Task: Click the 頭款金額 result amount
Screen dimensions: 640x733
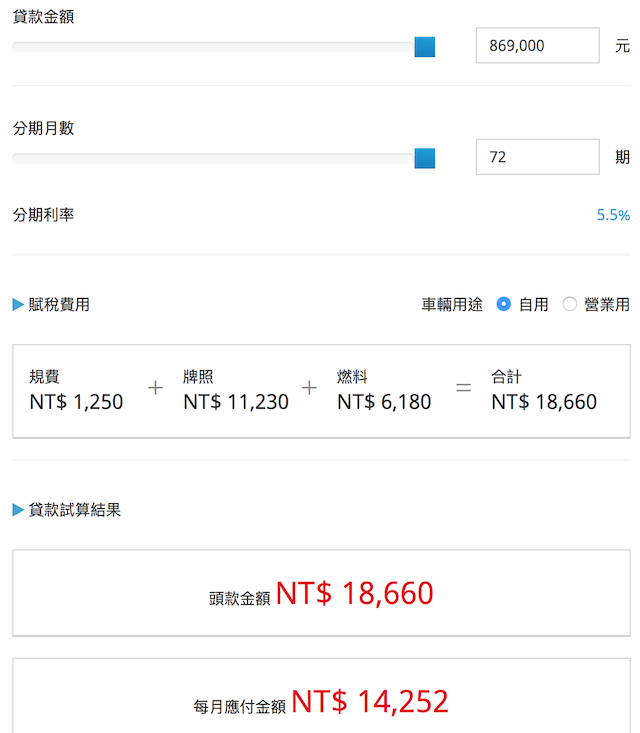Action: coord(355,593)
